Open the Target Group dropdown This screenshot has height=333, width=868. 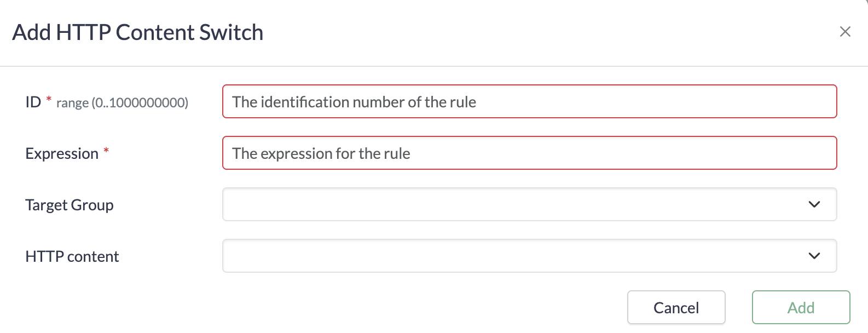[x=529, y=204]
